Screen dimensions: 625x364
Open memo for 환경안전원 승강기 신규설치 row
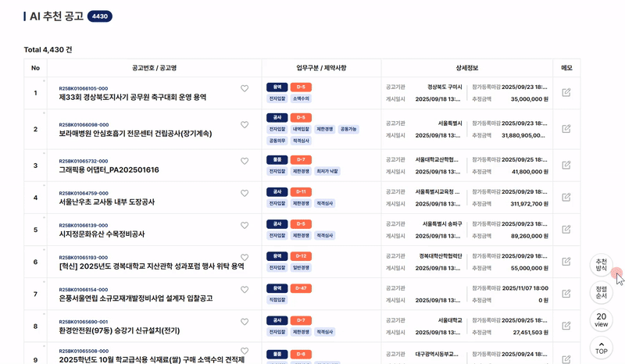pyautogui.click(x=566, y=326)
